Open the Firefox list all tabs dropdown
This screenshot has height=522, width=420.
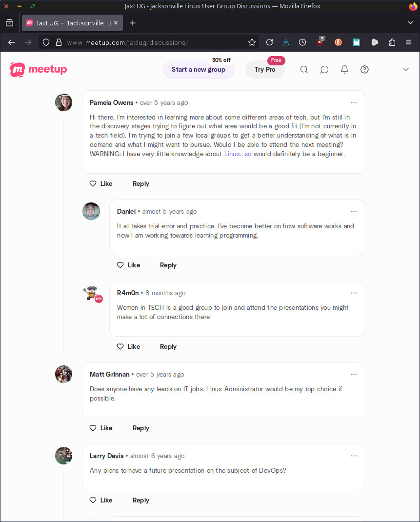[x=410, y=23]
